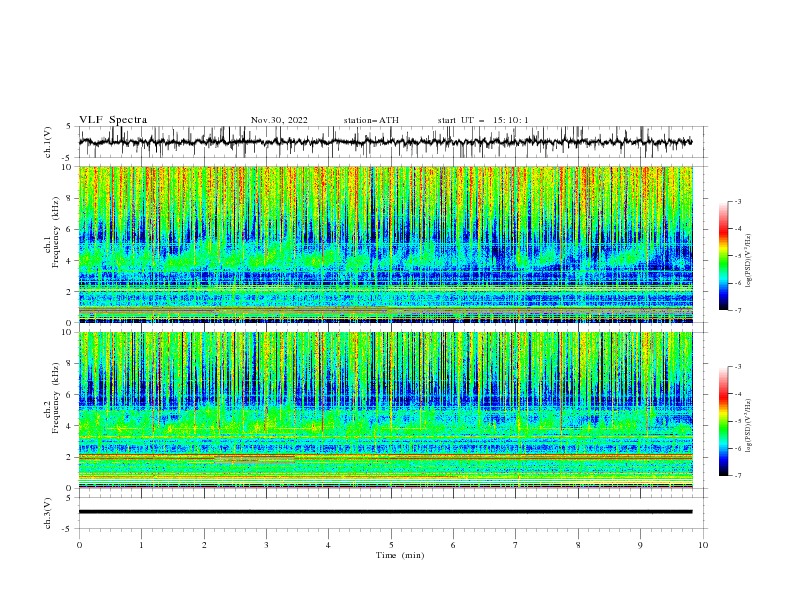Screen dimensions: 792x612
Task: Click the ch.2 spectrogram color scale bar
Action: click(x=724, y=421)
